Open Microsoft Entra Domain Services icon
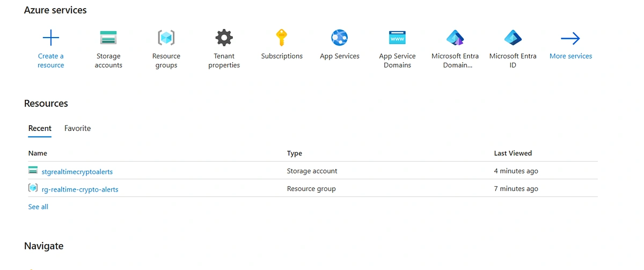644x270 pixels. 455,38
